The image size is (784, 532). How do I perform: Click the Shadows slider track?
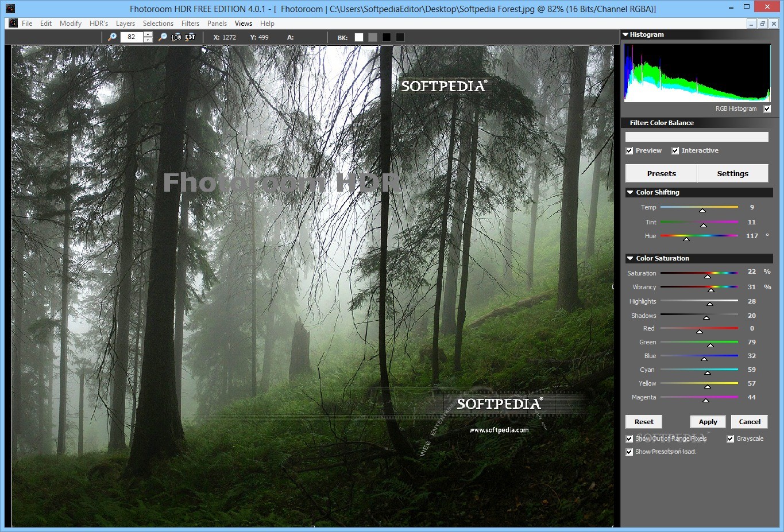pos(699,315)
